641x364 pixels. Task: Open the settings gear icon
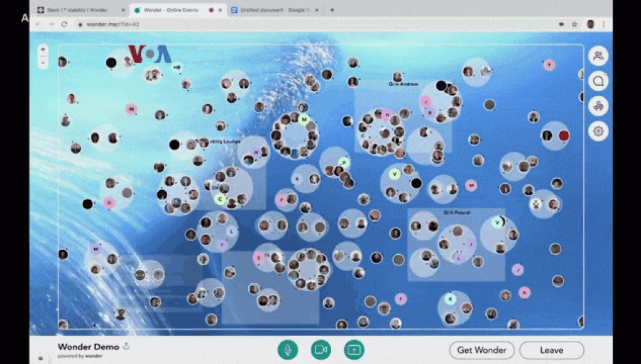tap(598, 131)
